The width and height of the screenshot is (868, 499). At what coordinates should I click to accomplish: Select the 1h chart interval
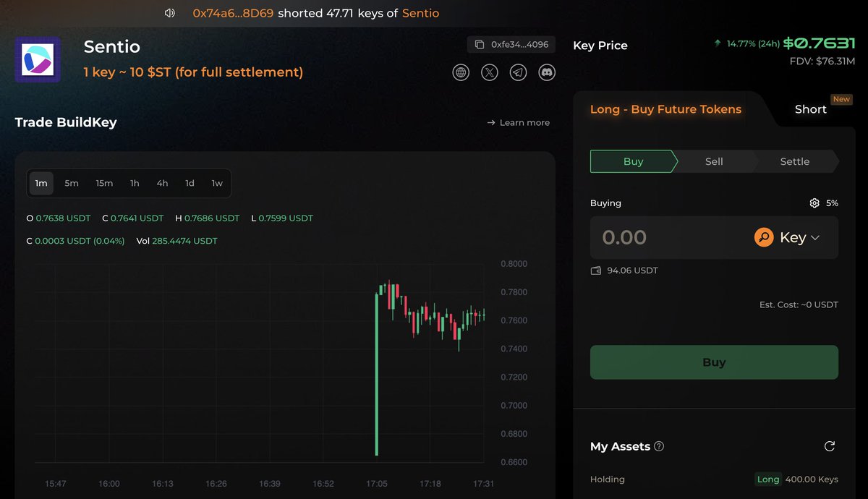pos(135,183)
